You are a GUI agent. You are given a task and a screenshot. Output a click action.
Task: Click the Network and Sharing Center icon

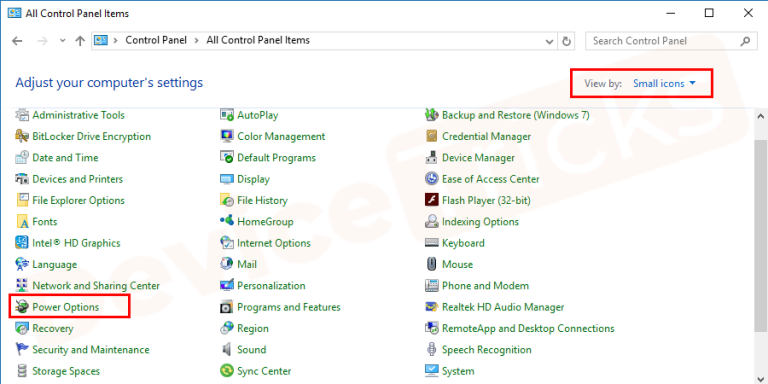(22, 286)
